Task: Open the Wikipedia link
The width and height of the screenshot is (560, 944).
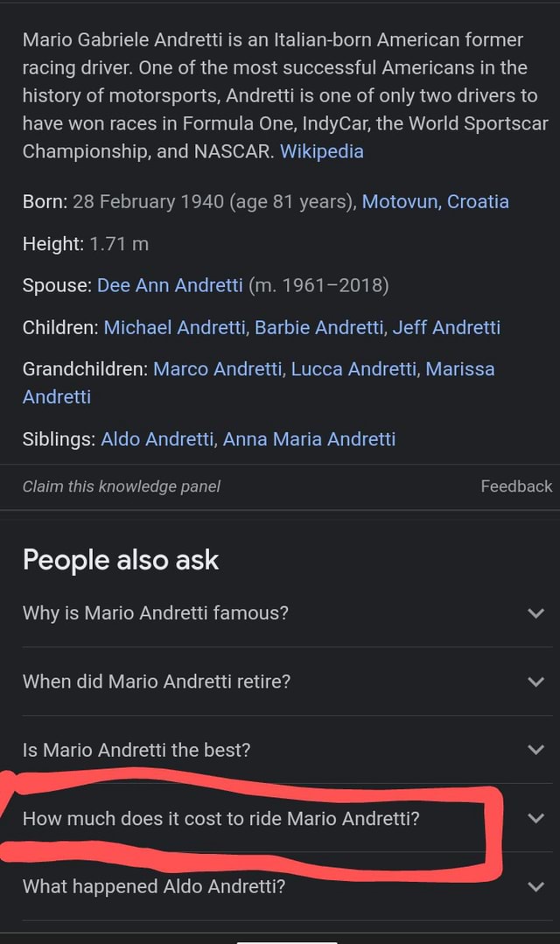Action: pyautogui.click(x=321, y=150)
